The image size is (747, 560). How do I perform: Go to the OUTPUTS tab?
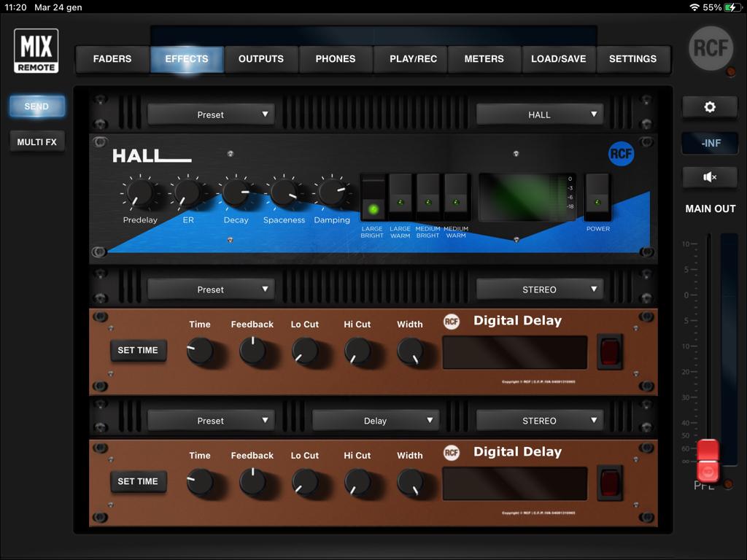261,59
